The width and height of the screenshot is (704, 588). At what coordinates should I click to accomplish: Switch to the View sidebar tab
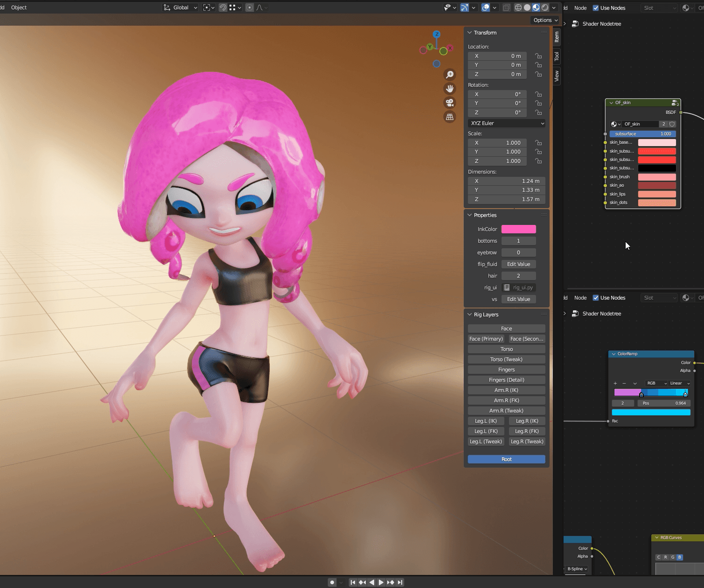pos(557,76)
